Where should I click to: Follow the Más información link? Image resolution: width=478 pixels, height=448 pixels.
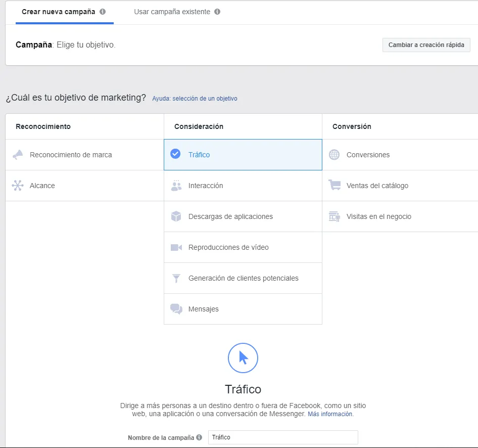330,414
